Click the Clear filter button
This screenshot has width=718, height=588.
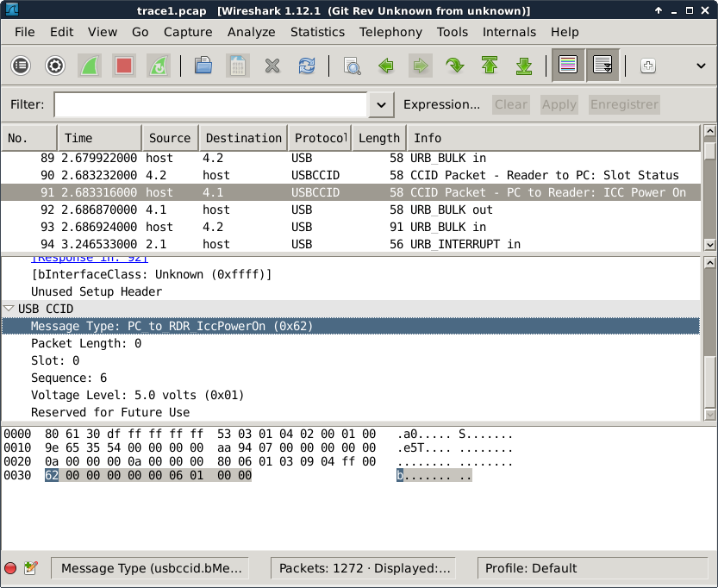511,104
